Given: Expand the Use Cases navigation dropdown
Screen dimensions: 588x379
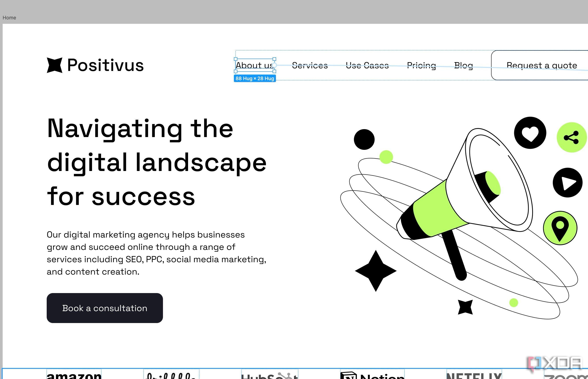Looking at the screenshot, I should 367,65.
